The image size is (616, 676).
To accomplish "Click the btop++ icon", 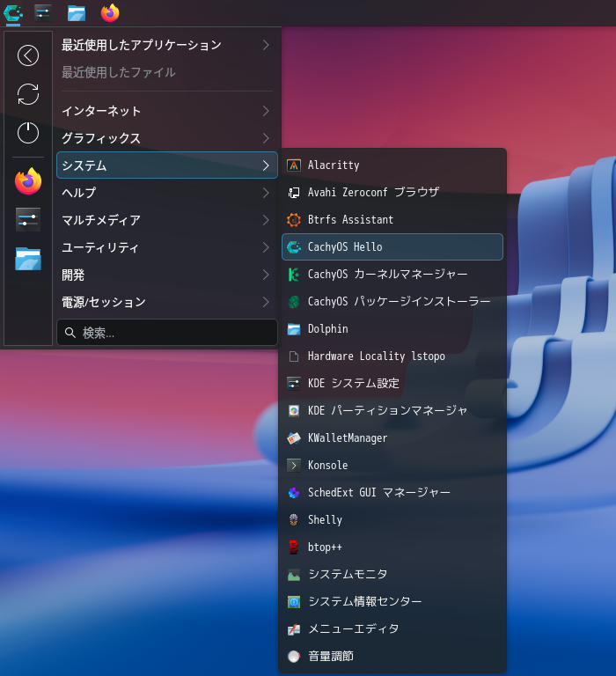I will (294, 547).
